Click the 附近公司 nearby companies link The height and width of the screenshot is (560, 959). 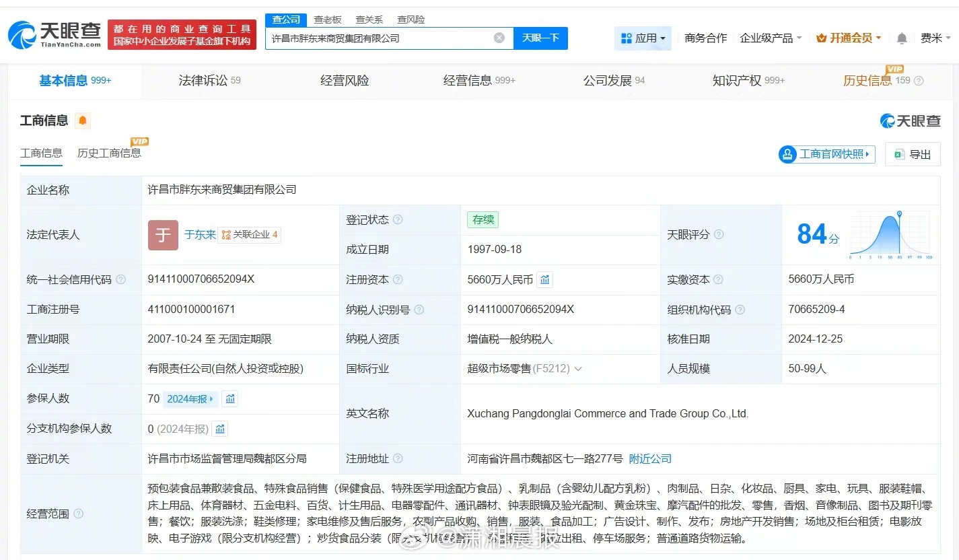point(650,459)
